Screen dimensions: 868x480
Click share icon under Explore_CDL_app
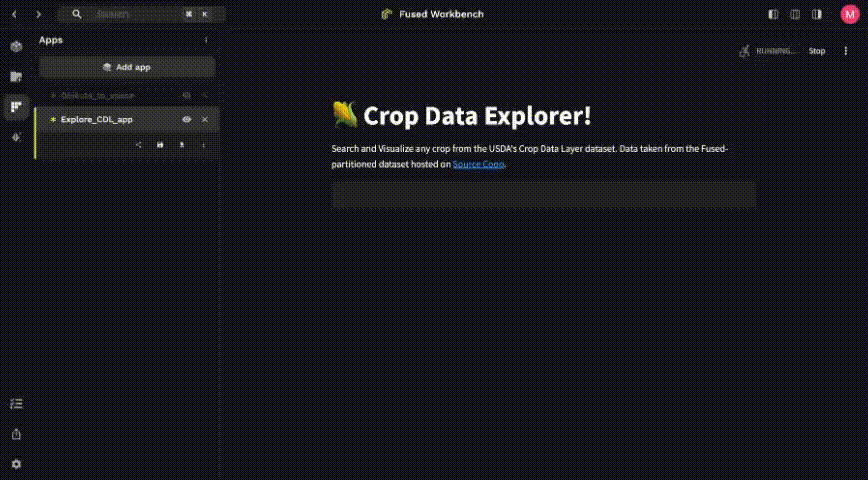point(138,145)
